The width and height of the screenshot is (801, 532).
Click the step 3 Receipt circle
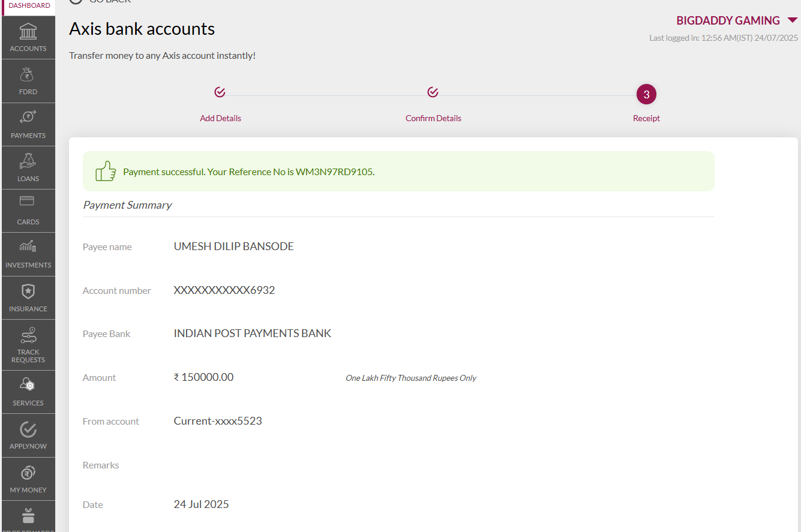click(646, 94)
